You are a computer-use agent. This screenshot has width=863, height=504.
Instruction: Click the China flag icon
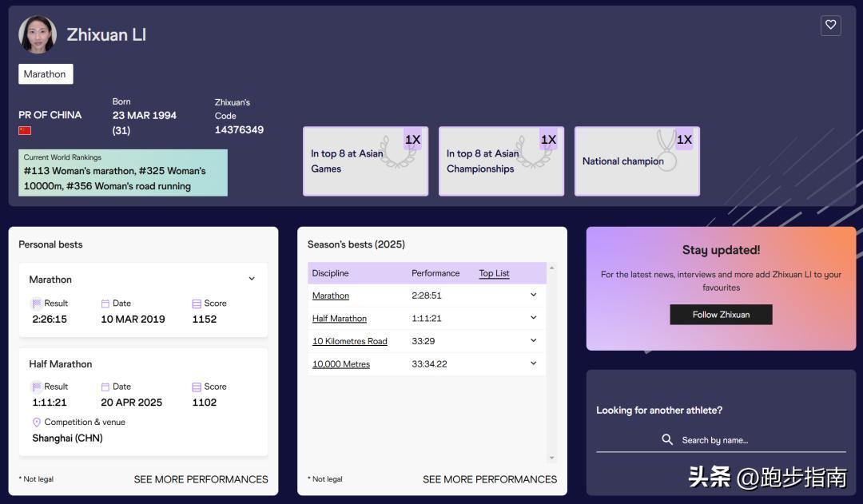tap(25, 130)
